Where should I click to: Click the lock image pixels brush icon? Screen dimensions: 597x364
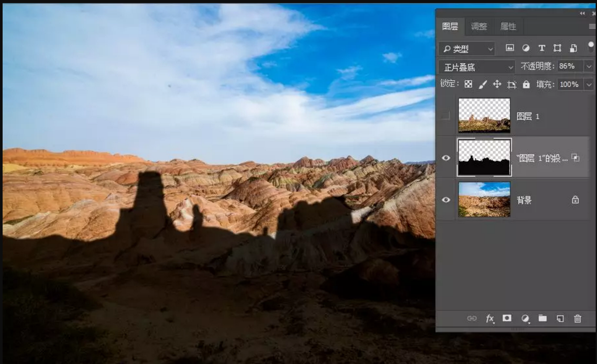483,84
